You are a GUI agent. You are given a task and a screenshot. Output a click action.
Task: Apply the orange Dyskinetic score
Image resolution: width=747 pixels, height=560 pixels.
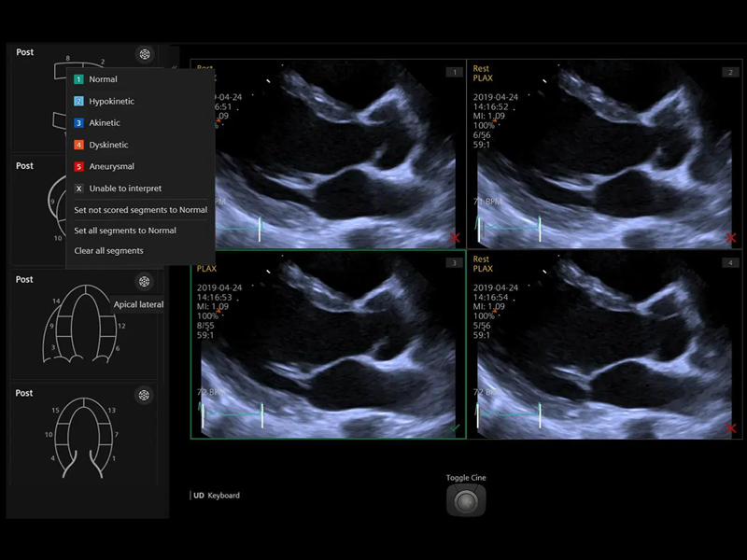click(x=108, y=145)
